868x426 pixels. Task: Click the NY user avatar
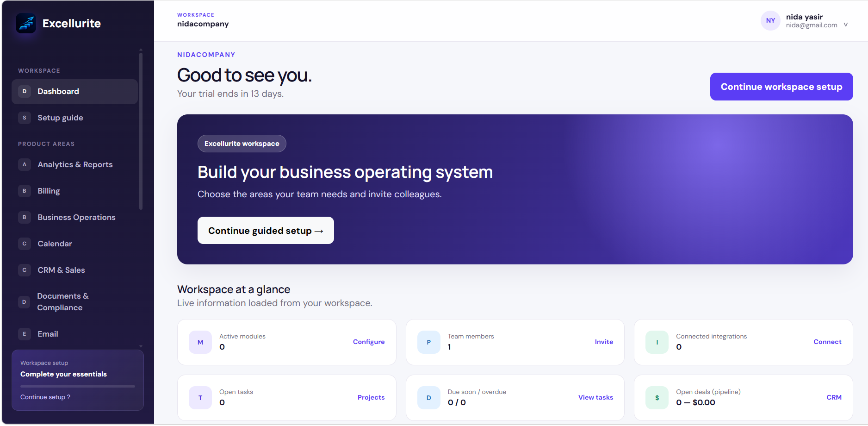(770, 20)
